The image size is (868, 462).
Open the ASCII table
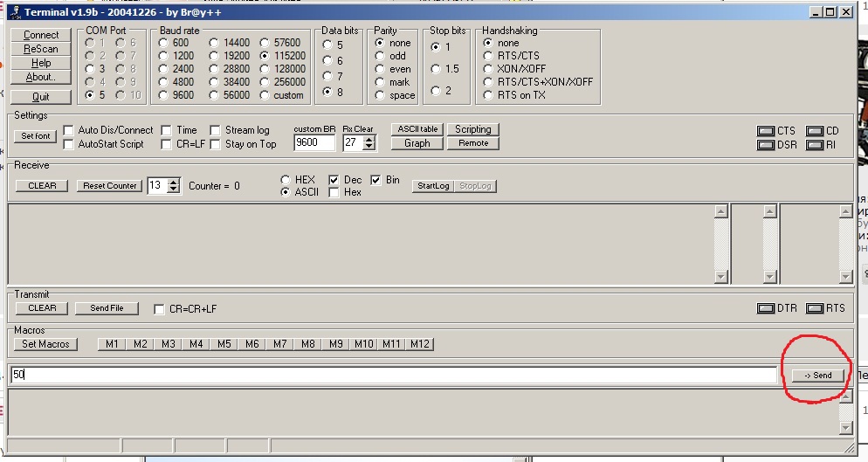[417, 129]
